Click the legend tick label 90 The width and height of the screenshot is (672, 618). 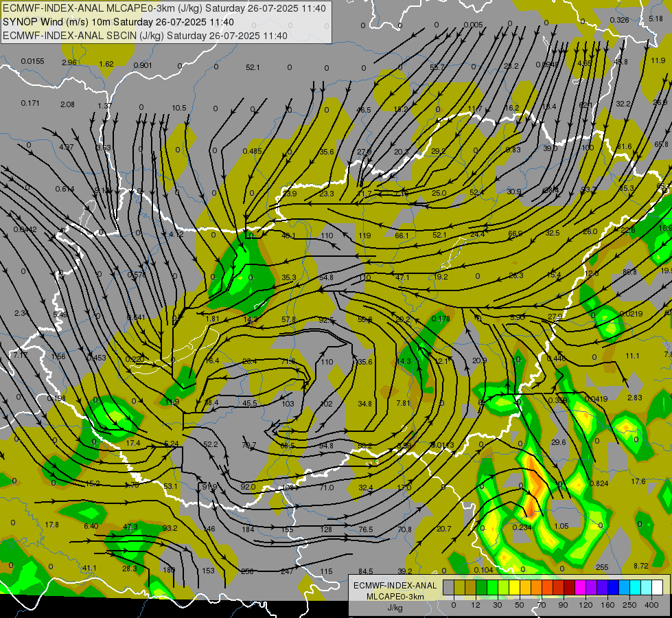tap(563, 605)
